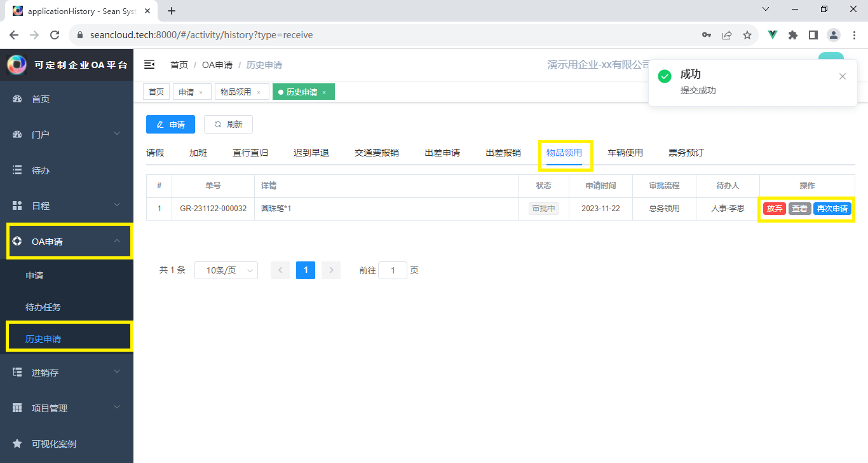
Task: Close the 历史申请 page tag
Action: tap(324, 93)
